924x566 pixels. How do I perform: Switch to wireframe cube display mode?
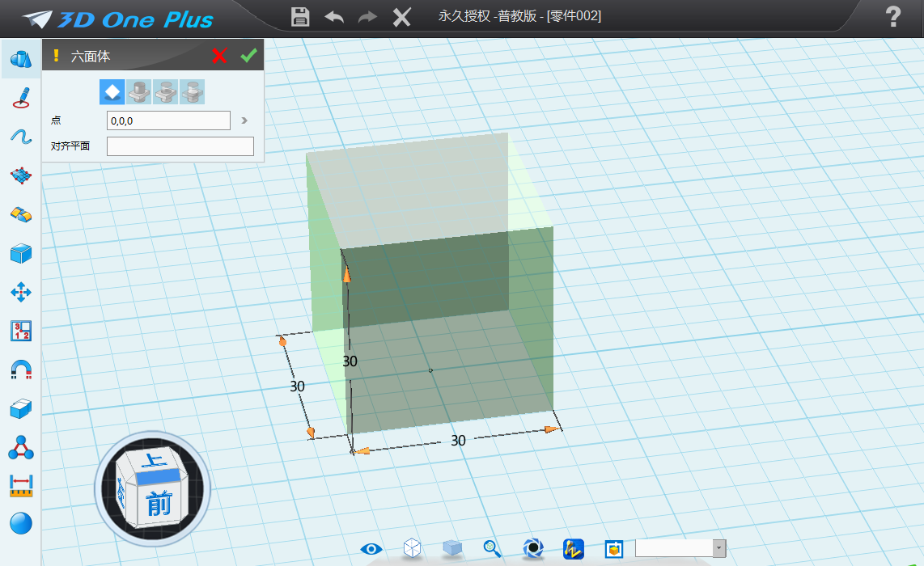click(x=412, y=548)
